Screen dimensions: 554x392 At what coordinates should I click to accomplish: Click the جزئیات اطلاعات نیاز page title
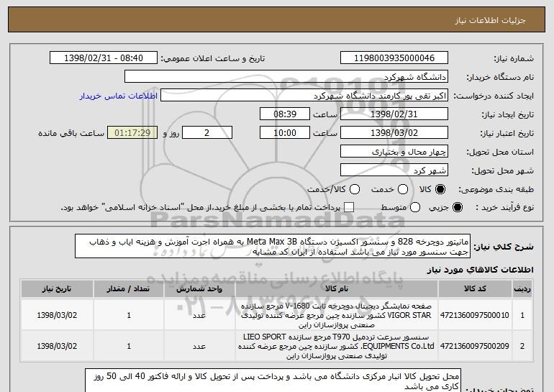coord(490,20)
